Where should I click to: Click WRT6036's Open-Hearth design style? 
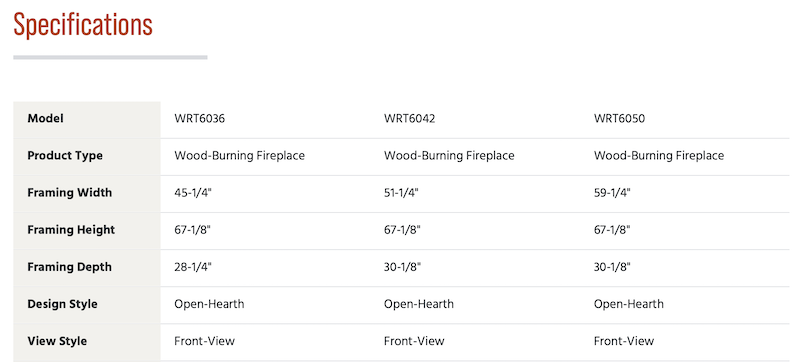pos(209,304)
